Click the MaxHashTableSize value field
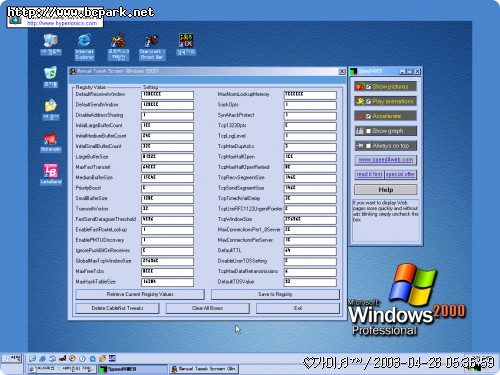The width and height of the screenshot is (500, 375). pos(167,282)
